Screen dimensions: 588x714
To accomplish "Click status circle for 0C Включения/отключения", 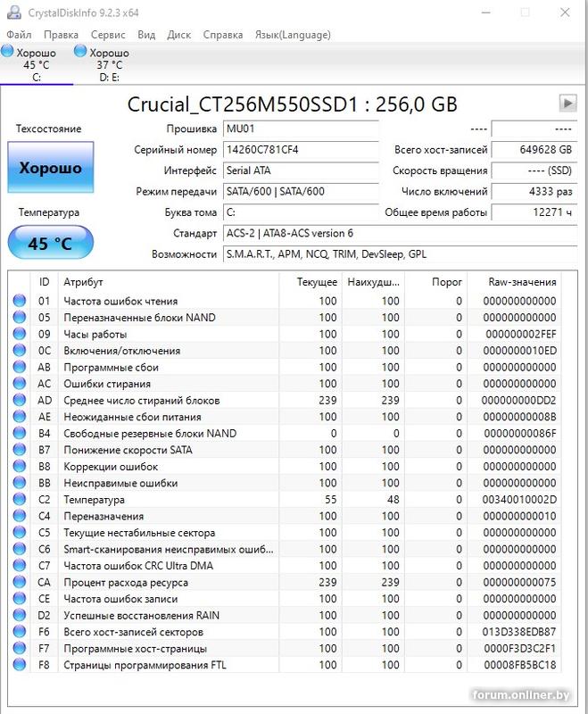I will [20, 350].
